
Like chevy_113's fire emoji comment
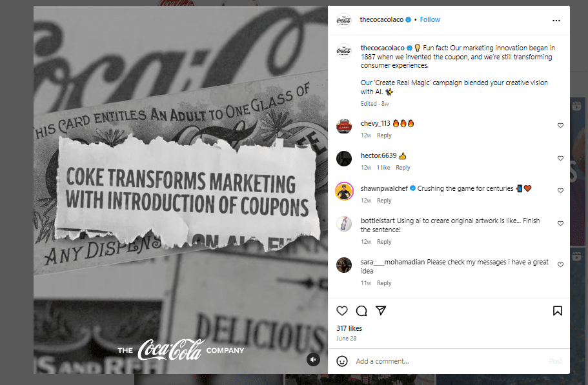(560, 125)
